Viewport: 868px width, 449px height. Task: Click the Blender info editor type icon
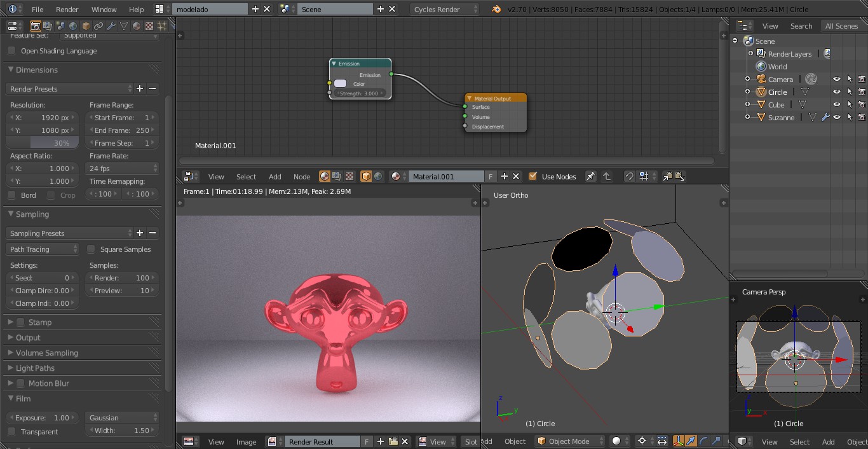click(x=13, y=9)
